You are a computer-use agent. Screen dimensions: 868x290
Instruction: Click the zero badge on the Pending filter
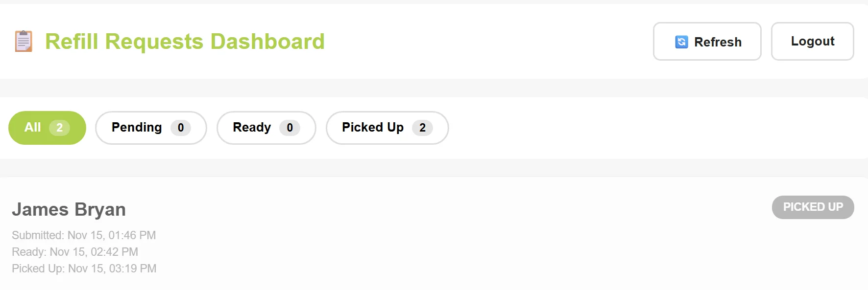tap(181, 128)
